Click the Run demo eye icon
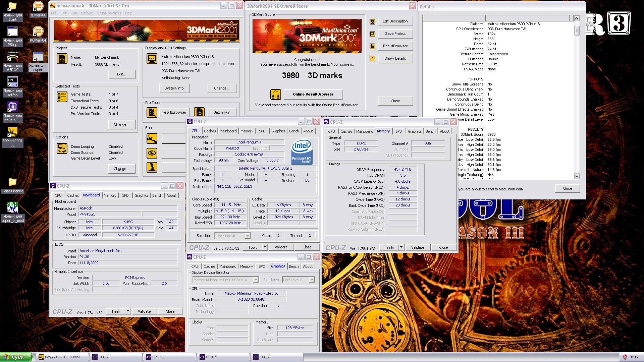This screenshot has width=644, height=362. pos(152,153)
